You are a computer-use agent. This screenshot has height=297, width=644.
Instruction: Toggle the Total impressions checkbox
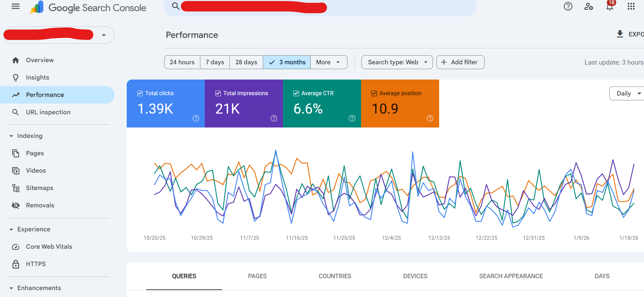tap(218, 93)
